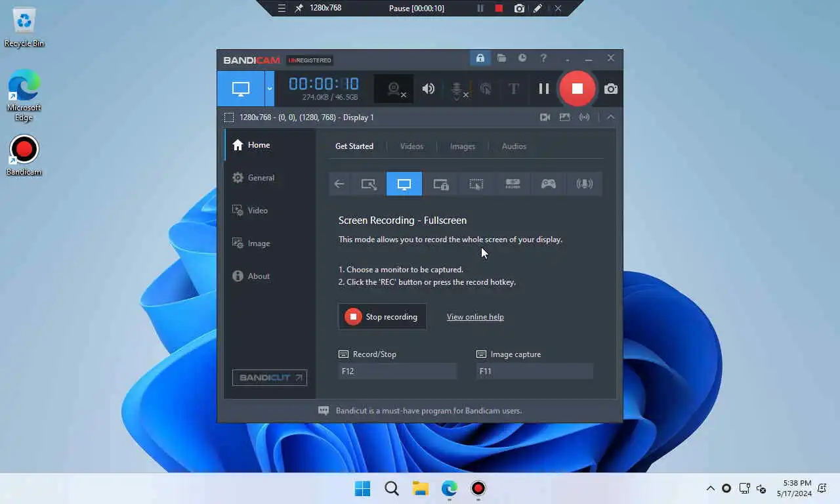Open View online help link
The image size is (840, 504).
click(x=475, y=317)
